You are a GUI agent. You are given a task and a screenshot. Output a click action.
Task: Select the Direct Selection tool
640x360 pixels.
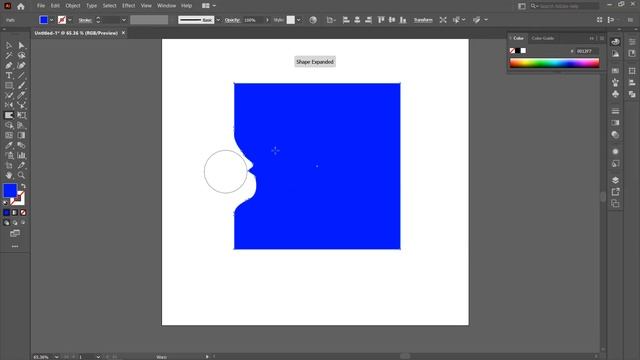point(21,45)
